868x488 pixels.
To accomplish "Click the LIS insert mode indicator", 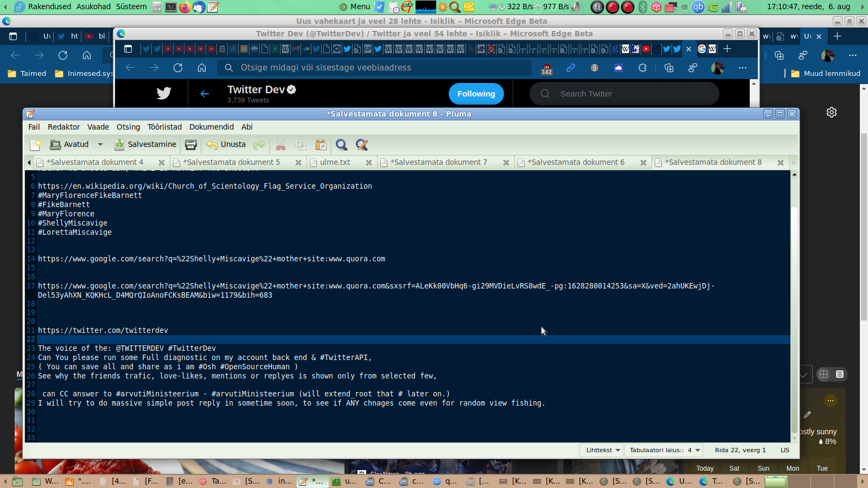I will point(785,450).
